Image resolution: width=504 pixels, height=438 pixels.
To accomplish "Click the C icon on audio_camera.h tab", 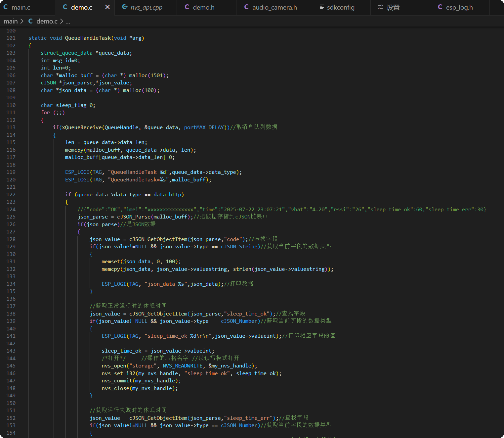I will [x=246, y=7].
